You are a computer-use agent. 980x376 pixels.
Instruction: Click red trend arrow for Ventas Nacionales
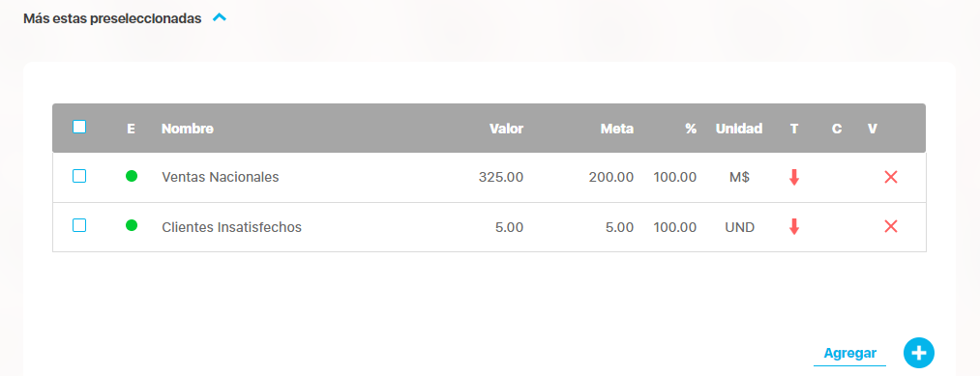click(x=794, y=178)
